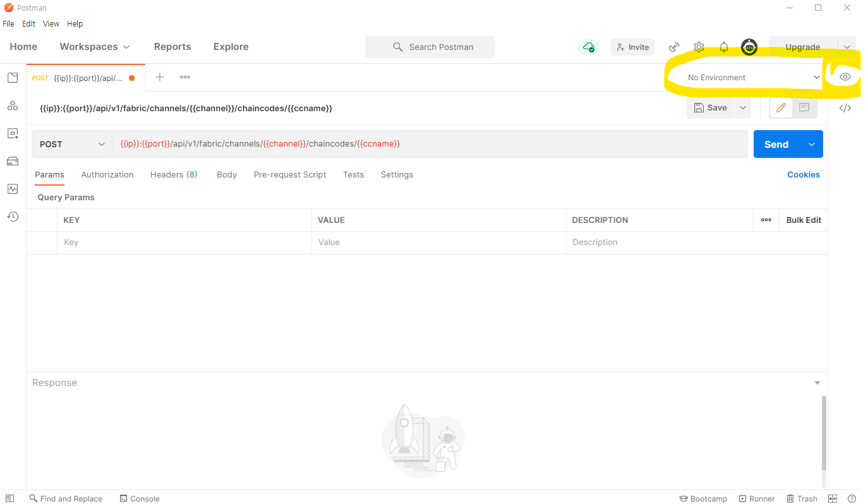
Task: Open tab options three-dots icon
Action: click(185, 77)
